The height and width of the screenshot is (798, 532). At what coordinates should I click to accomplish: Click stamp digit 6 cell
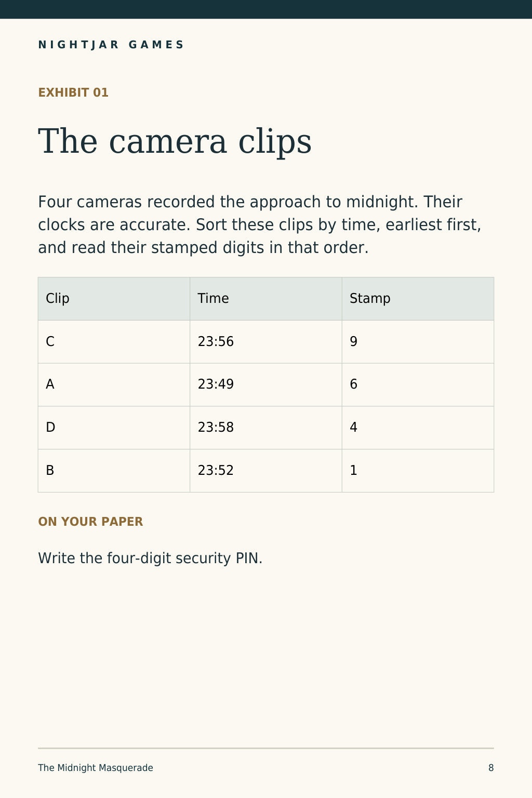click(x=418, y=384)
